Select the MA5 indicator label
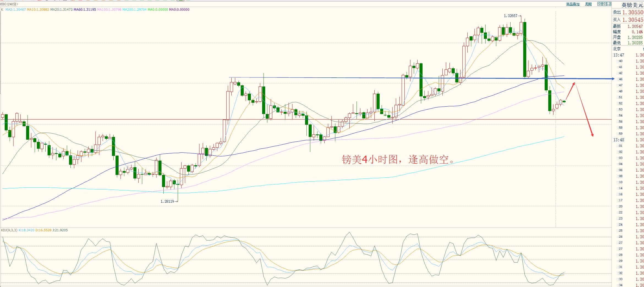The height and width of the screenshot is (287, 644). 15,10
